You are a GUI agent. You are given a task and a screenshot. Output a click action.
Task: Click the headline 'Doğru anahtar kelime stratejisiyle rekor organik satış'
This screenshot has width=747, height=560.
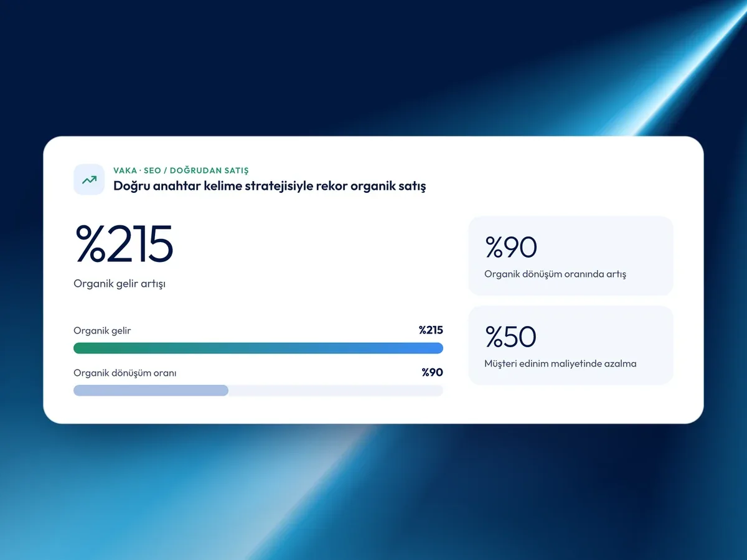point(270,185)
